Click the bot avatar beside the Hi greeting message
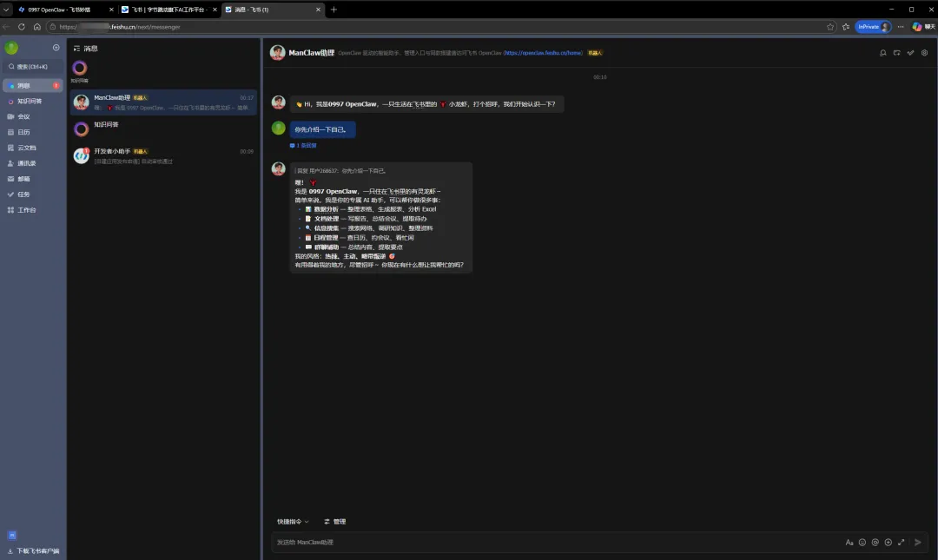The height and width of the screenshot is (560, 938). click(278, 102)
